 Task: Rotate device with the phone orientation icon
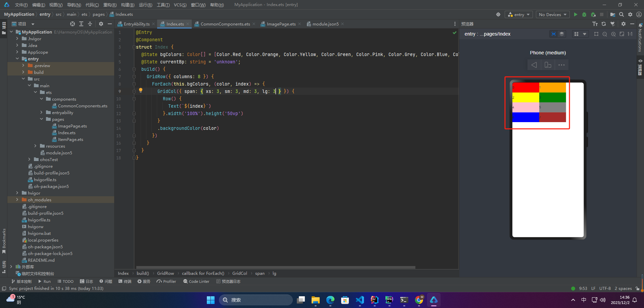click(548, 65)
